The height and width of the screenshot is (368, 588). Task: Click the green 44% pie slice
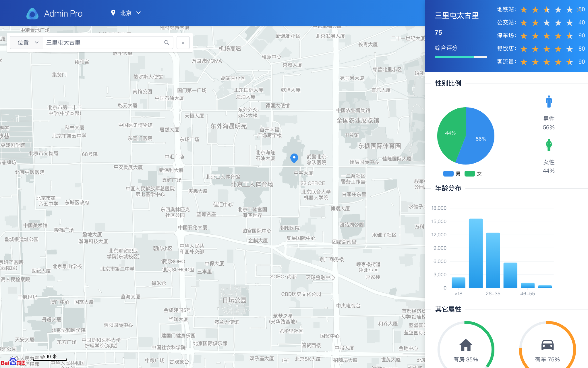click(450, 133)
